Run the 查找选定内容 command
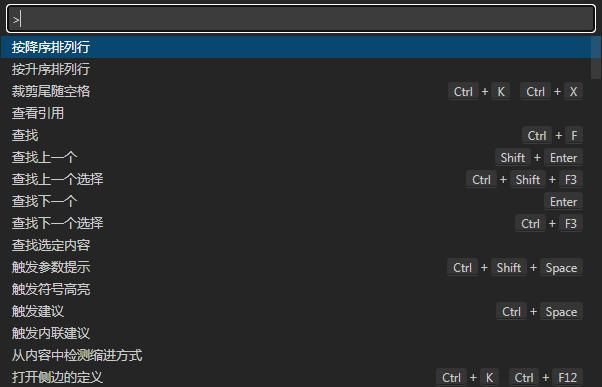Image resolution: width=602 pixels, height=387 pixels. click(296, 245)
